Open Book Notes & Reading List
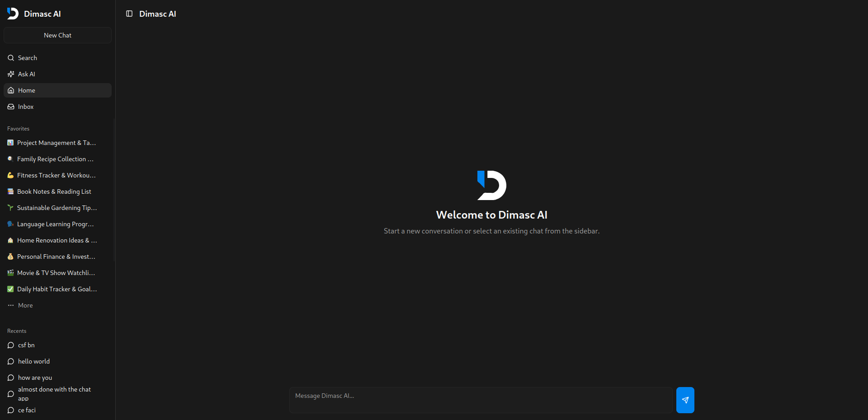 tap(54, 191)
